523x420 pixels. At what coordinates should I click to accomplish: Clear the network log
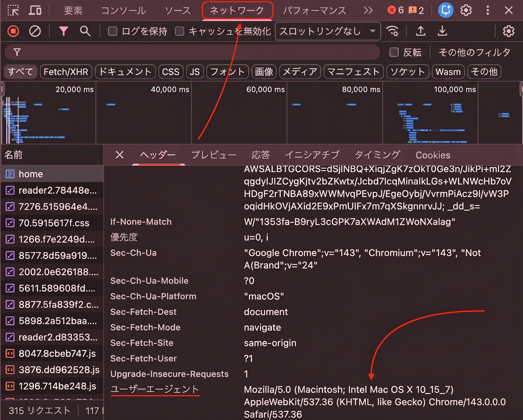(35, 31)
